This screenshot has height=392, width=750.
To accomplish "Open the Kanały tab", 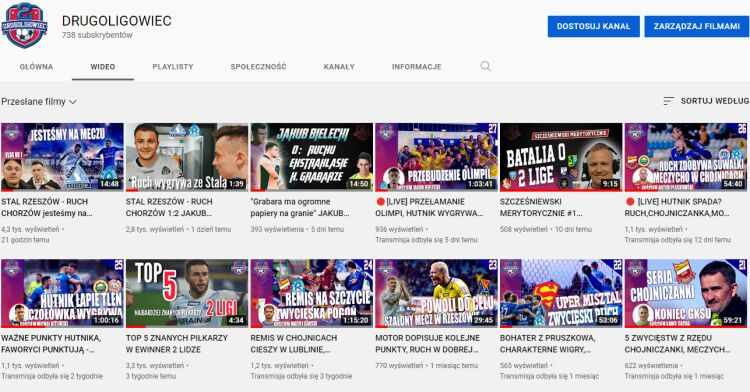I will 339,66.
